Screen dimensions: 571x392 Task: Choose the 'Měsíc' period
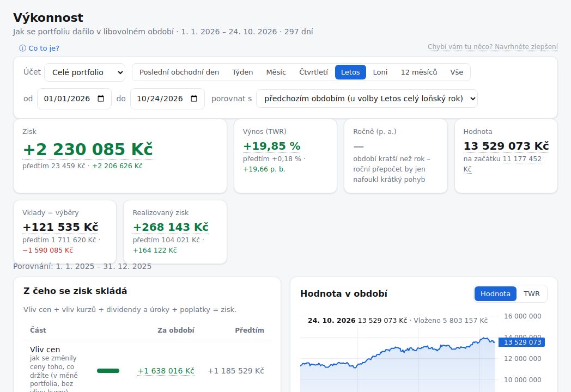coord(276,72)
